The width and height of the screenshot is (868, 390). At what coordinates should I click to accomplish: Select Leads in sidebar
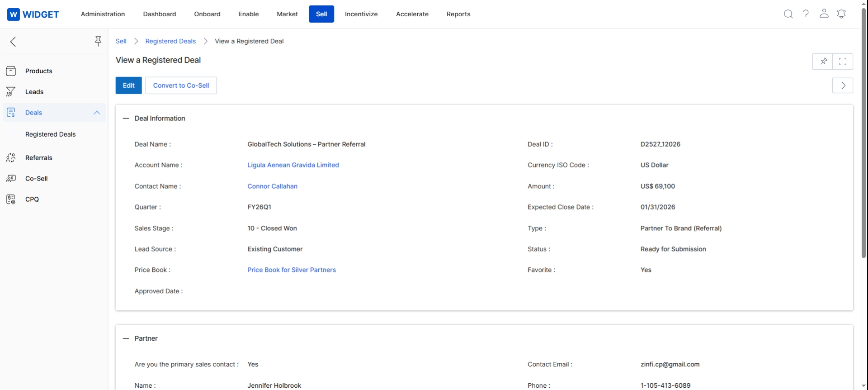34,92
